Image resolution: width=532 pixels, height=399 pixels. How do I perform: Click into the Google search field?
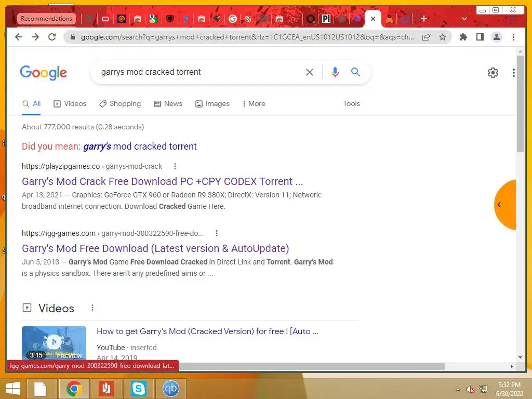tap(200, 72)
